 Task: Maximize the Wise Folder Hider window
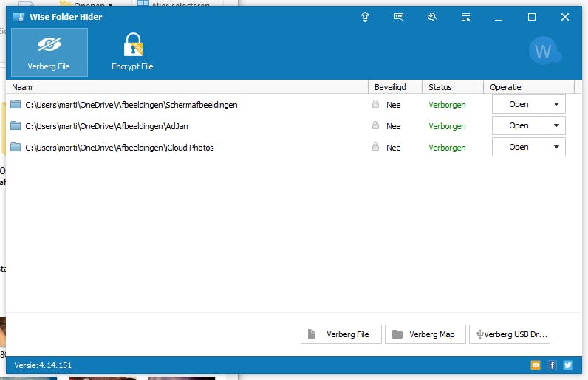pos(532,17)
